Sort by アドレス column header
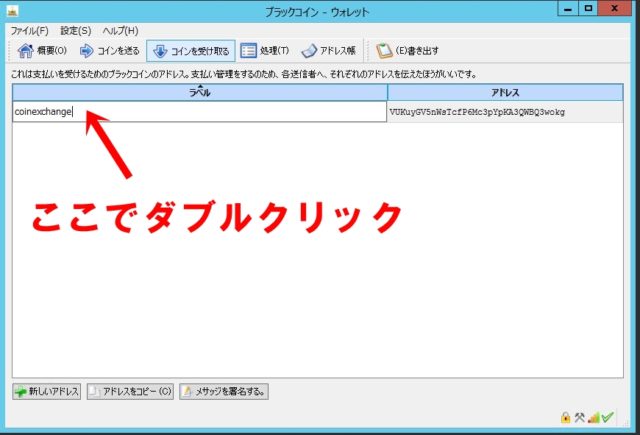640x435 pixels. 505,93
